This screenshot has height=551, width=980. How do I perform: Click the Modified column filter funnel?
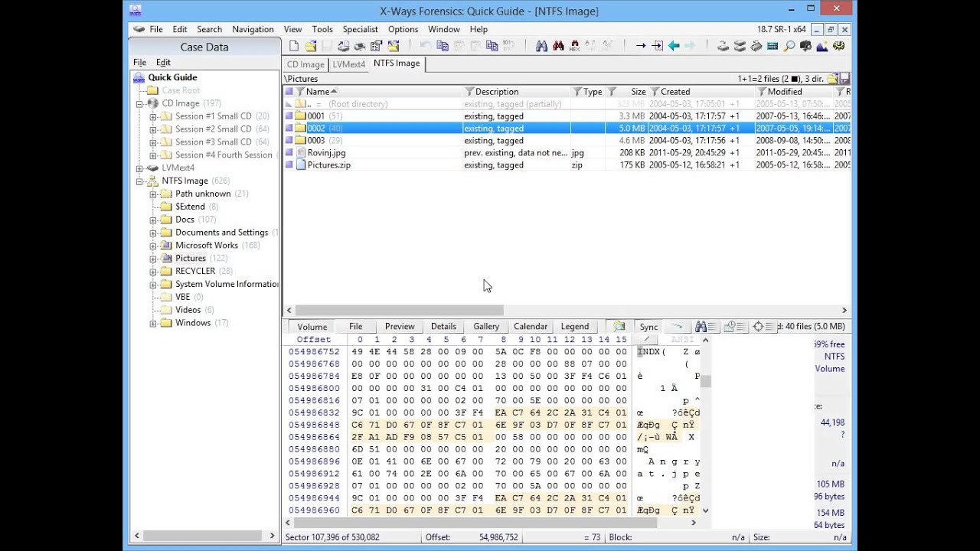[x=762, y=92]
